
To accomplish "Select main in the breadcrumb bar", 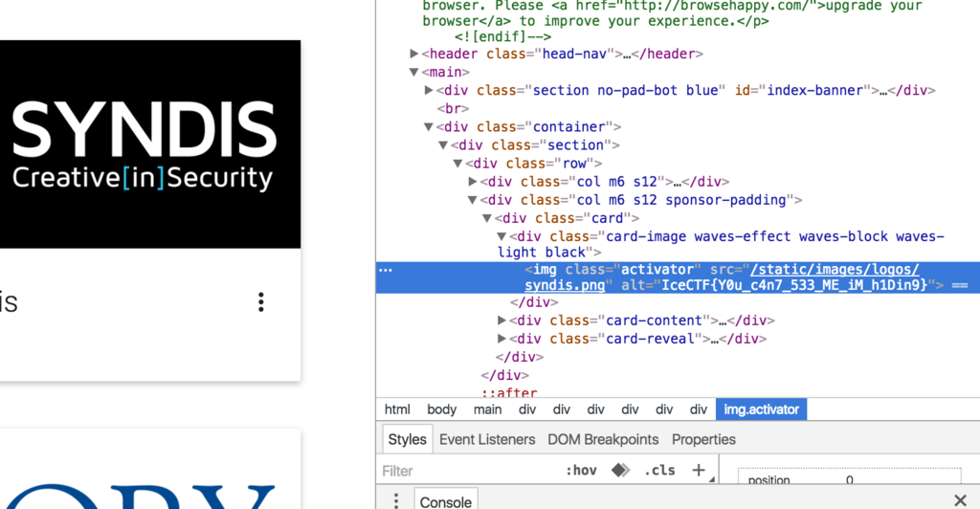I will (487, 409).
